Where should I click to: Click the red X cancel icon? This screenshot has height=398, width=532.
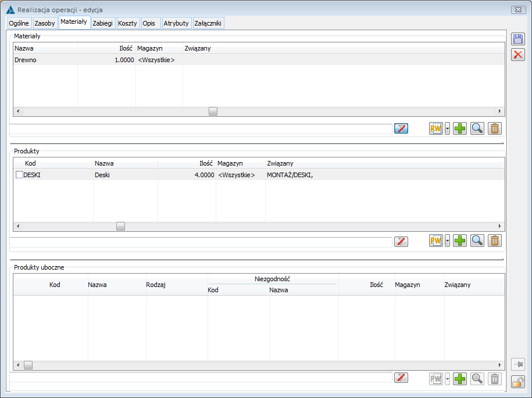point(517,55)
